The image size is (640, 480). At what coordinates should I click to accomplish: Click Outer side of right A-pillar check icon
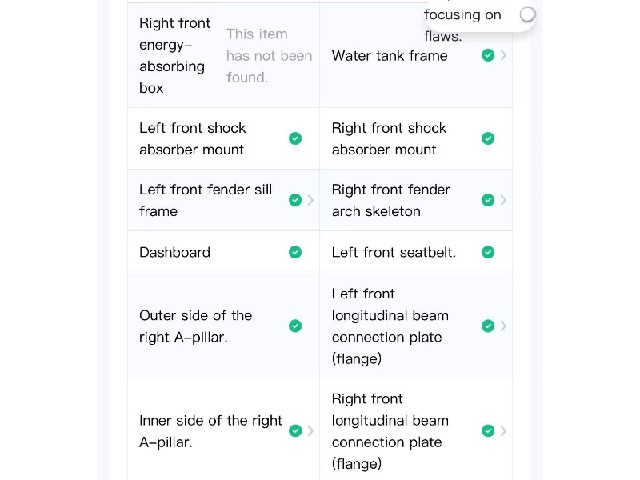pos(296,326)
